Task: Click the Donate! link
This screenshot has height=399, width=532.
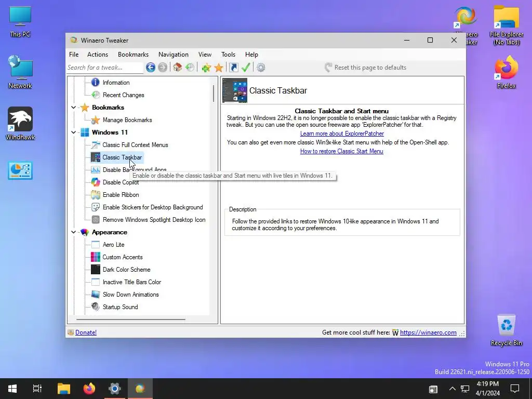Action: (x=86, y=332)
